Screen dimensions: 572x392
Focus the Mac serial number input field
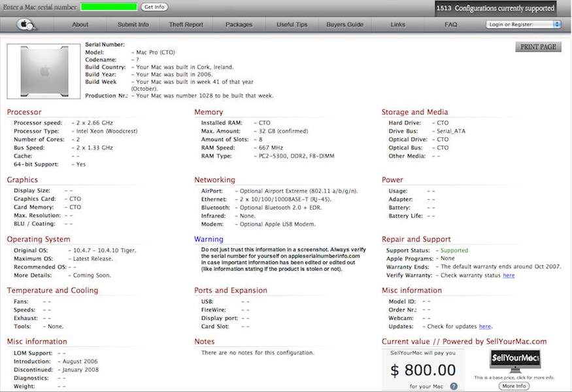click(x=109, y=7)
